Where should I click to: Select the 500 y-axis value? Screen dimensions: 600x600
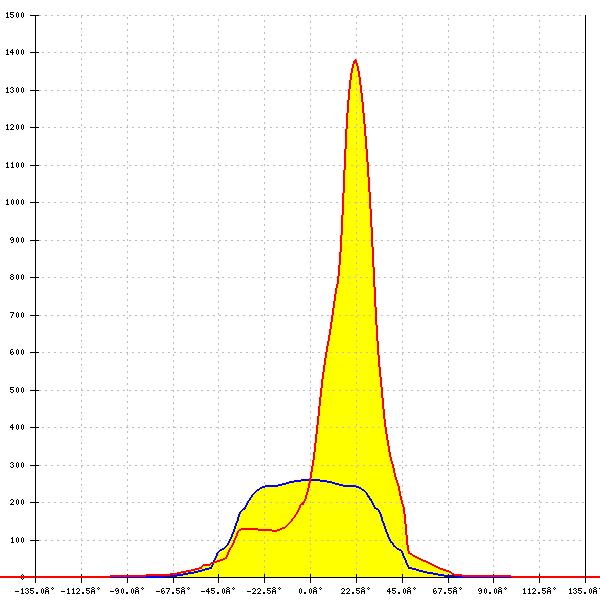point(17,390)
